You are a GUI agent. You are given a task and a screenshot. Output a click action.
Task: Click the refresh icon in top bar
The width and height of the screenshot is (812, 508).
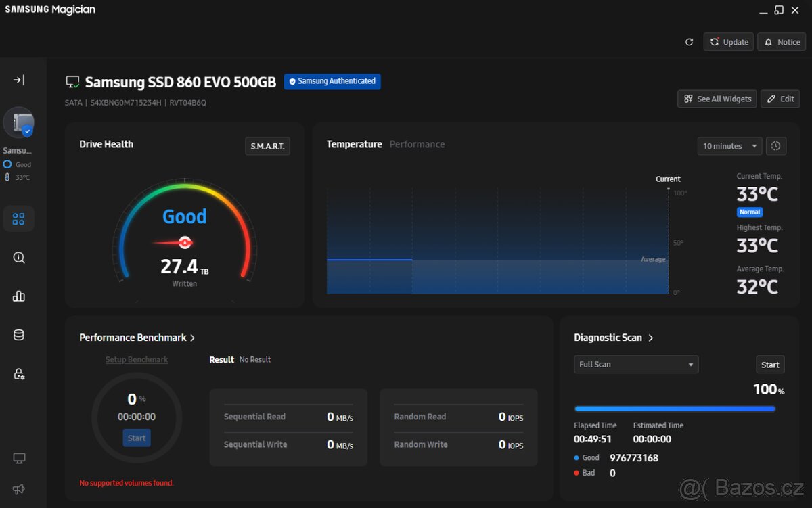[x=689, y=42]
